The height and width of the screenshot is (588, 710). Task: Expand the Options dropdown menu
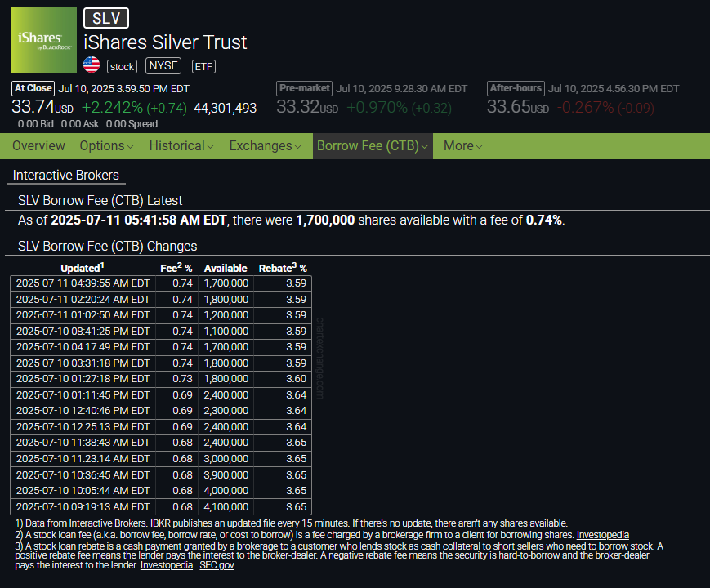click(x=106, y=145)
